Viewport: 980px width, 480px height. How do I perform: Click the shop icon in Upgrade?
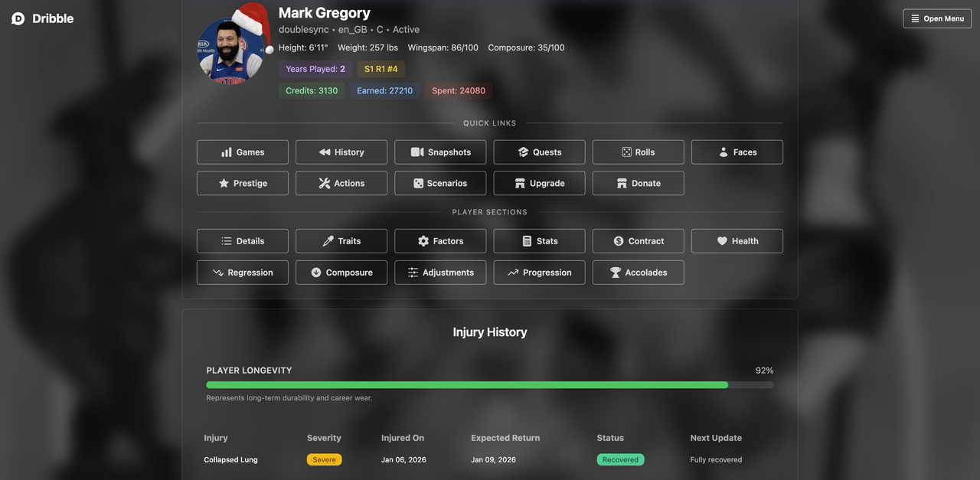click(x=520, y=184)
